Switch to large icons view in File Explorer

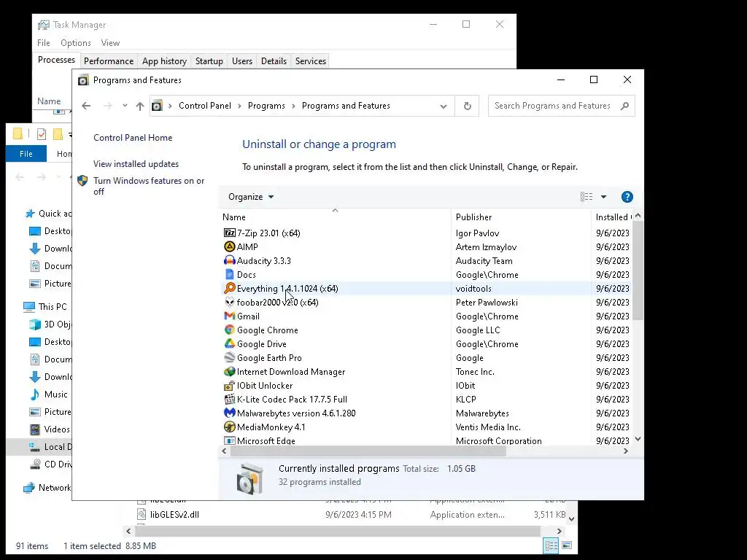[567, 545]
